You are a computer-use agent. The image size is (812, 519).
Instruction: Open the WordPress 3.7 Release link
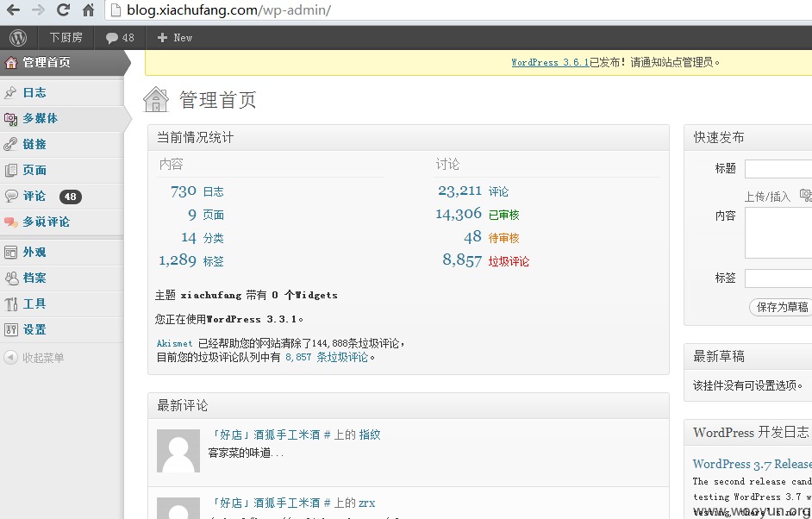click(753, 464)
